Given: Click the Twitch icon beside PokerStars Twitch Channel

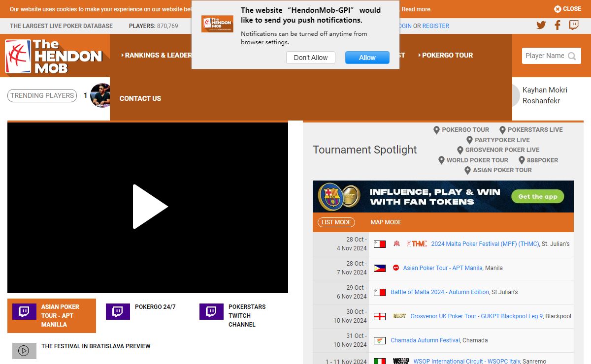Looking at the screenshot, I should (x=211, y=311).
